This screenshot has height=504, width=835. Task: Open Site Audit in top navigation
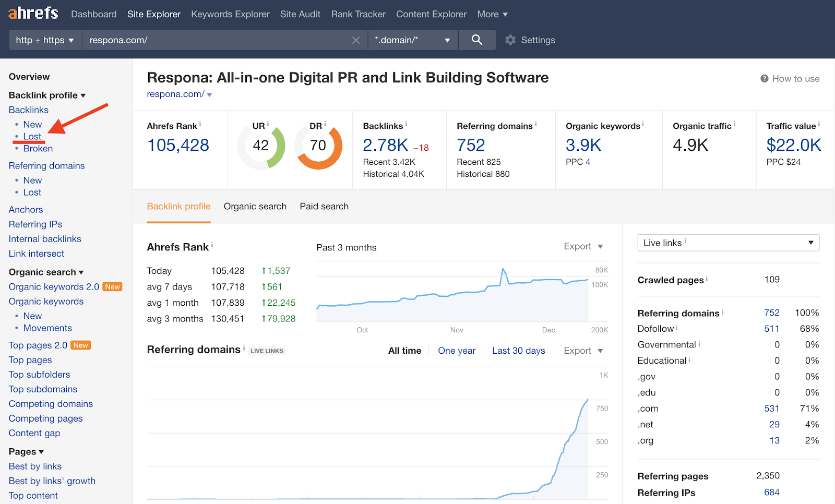[300, 14]
